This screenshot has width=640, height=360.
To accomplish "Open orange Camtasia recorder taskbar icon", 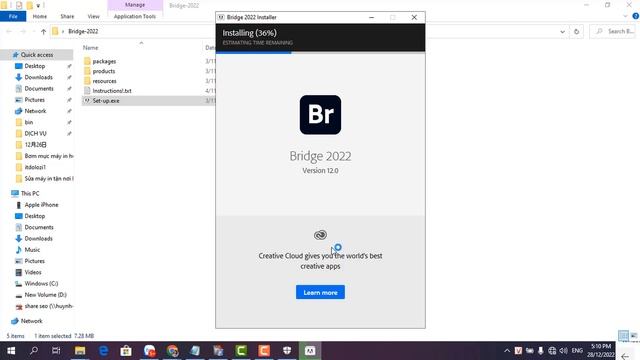I will (x=264, y=351).
